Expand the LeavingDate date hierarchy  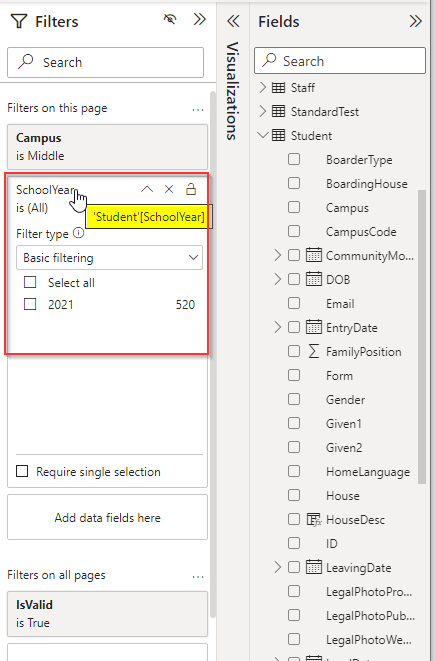pyautogui.click(x=277, y=567)
